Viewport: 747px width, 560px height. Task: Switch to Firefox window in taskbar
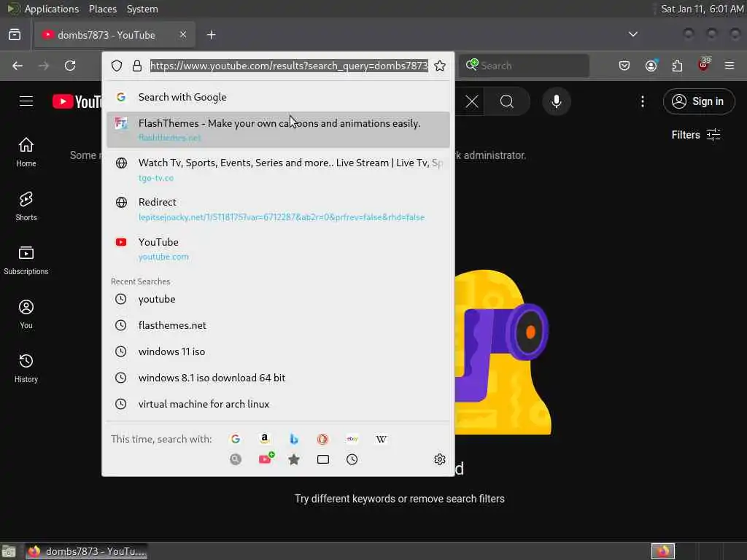pos(86,551)
